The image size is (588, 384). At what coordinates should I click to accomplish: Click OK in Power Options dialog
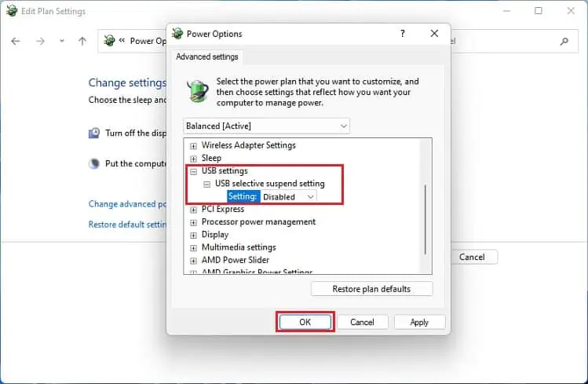pyautogui.click(x=305, y=322)
